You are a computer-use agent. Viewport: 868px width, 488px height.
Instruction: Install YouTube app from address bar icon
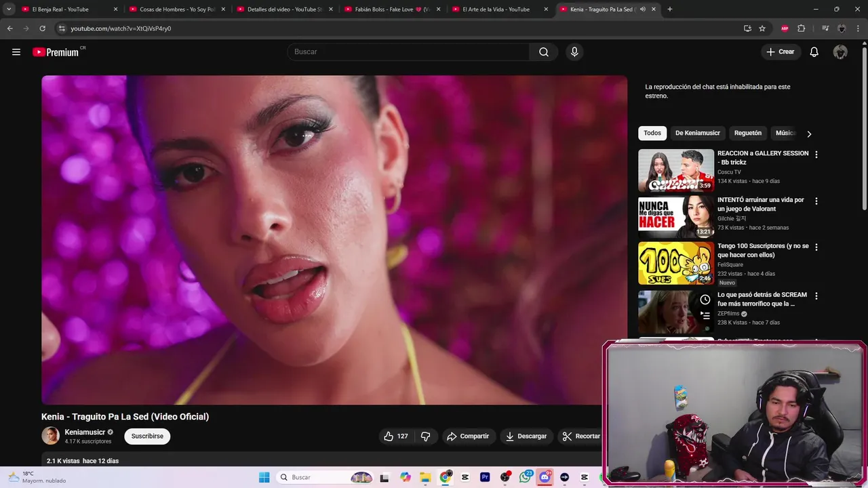747,28
